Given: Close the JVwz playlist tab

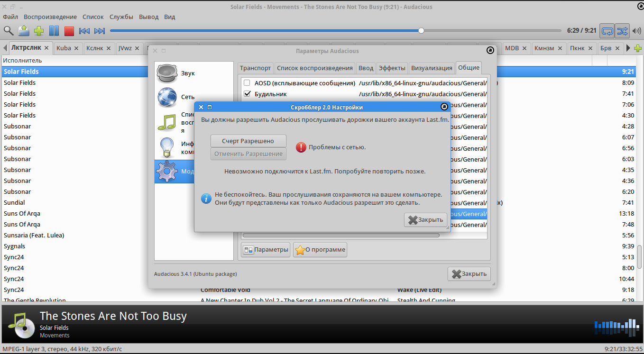Looking at the screenshot, I should 138,48.
